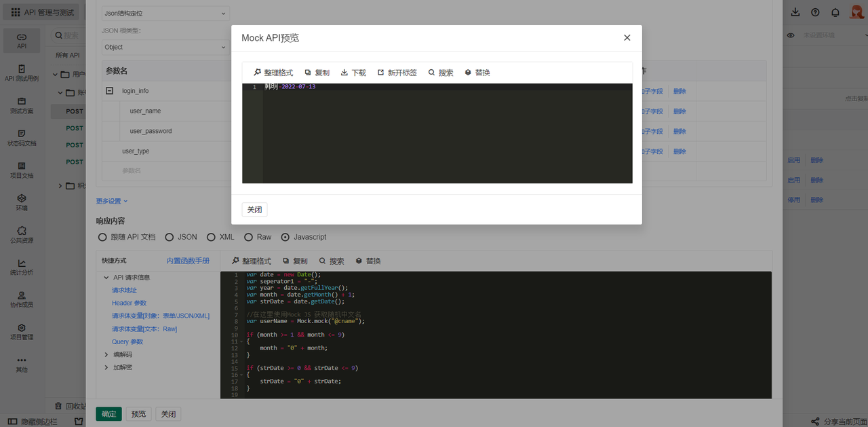This screenshot has height=427, width=868.
Task: Open 协作成员 in the sidebar
Action: tap(22, 299)
